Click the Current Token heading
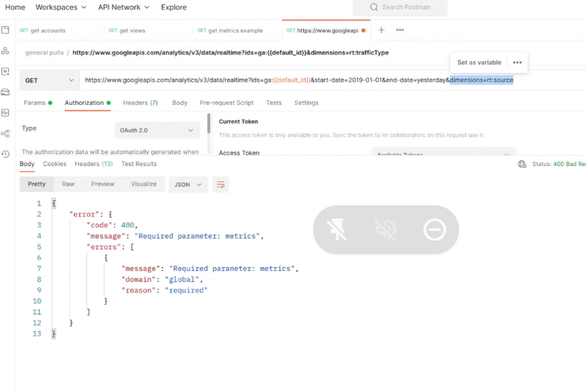The width and height of the screenshot is (586, 392). (238, 122)
